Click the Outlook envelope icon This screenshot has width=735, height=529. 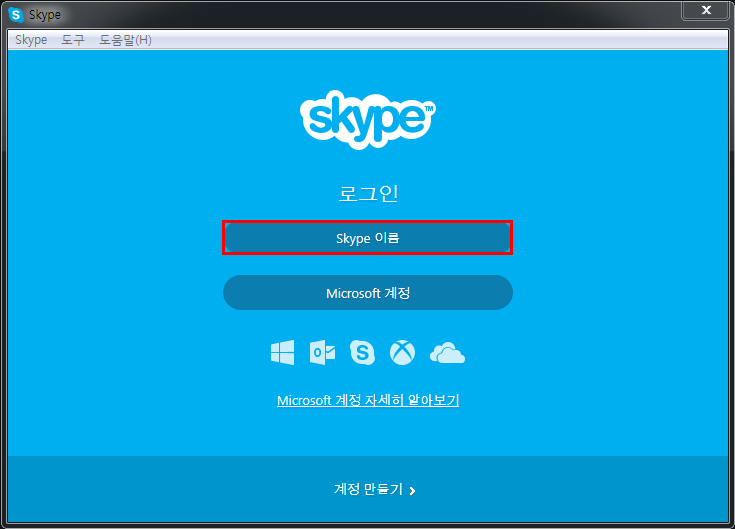click(x=322, y=352)
